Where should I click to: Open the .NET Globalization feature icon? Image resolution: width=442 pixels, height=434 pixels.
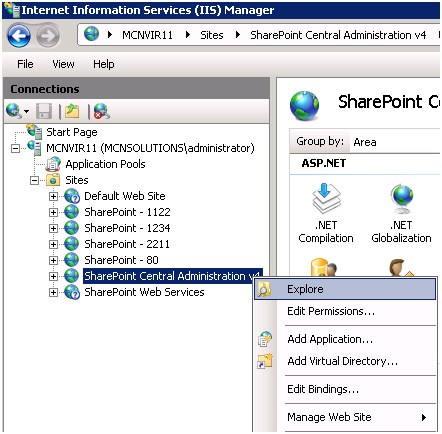[401, 213]
